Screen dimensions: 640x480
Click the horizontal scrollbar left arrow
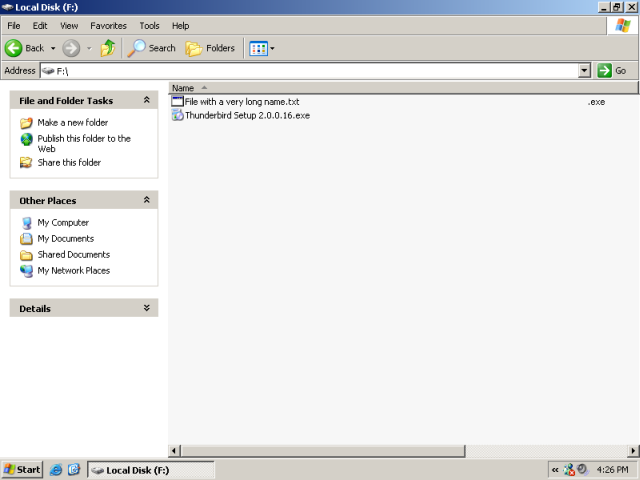pos(174,451)
